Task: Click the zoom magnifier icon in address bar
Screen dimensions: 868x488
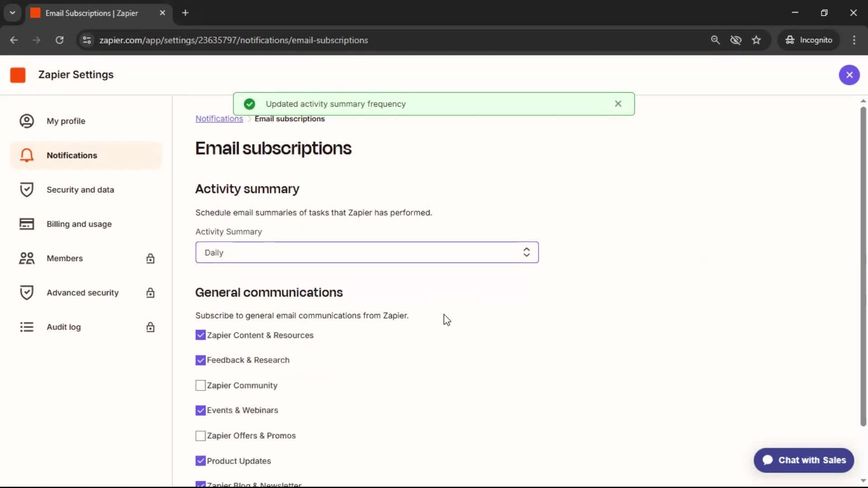Action: (x=715, y=40)
